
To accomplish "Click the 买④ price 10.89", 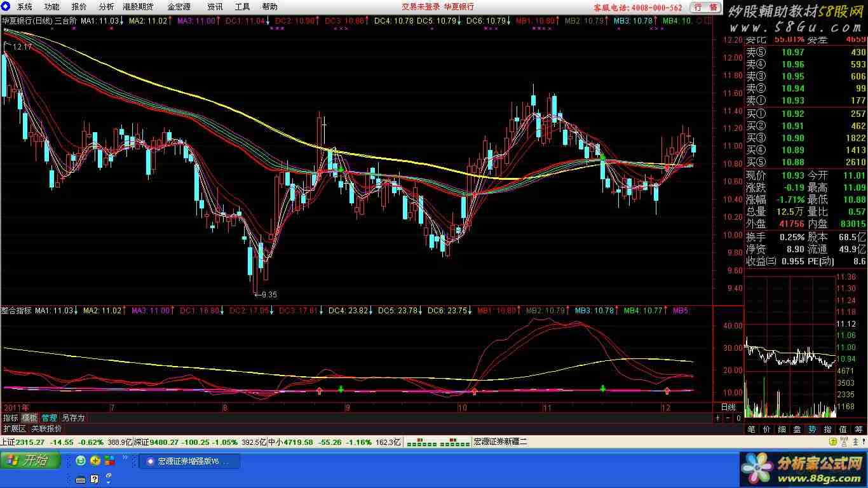I will tap(792, 150).
